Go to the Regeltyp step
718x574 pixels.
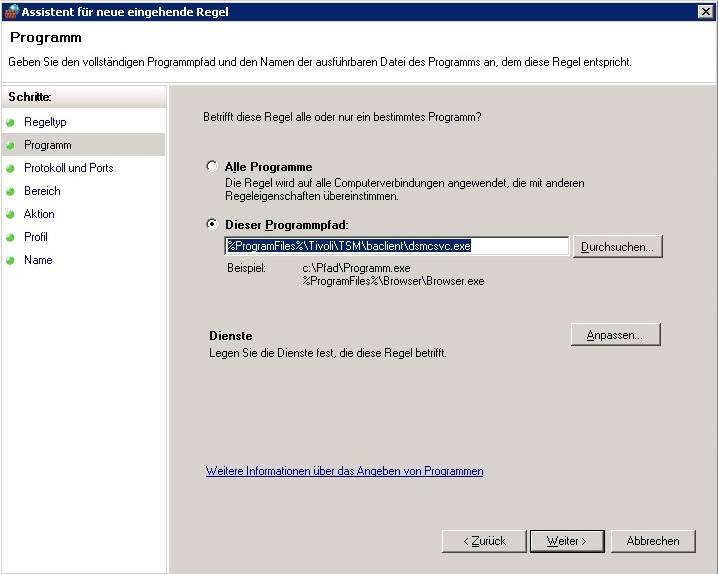(45, 122)
